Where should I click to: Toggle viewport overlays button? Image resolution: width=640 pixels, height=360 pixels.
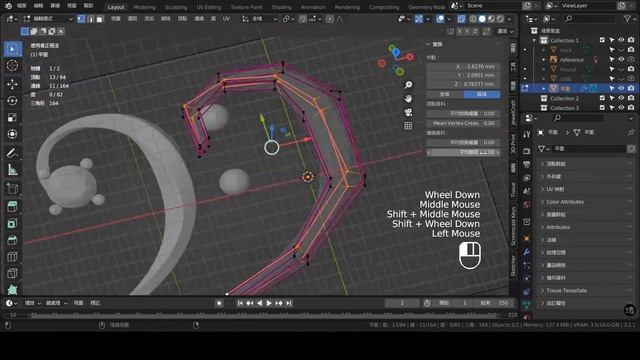(440, 19)
